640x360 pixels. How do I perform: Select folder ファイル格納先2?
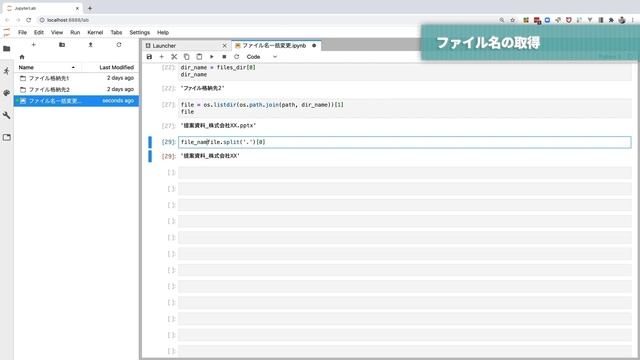pyautogui.click(x=76, y=89)
